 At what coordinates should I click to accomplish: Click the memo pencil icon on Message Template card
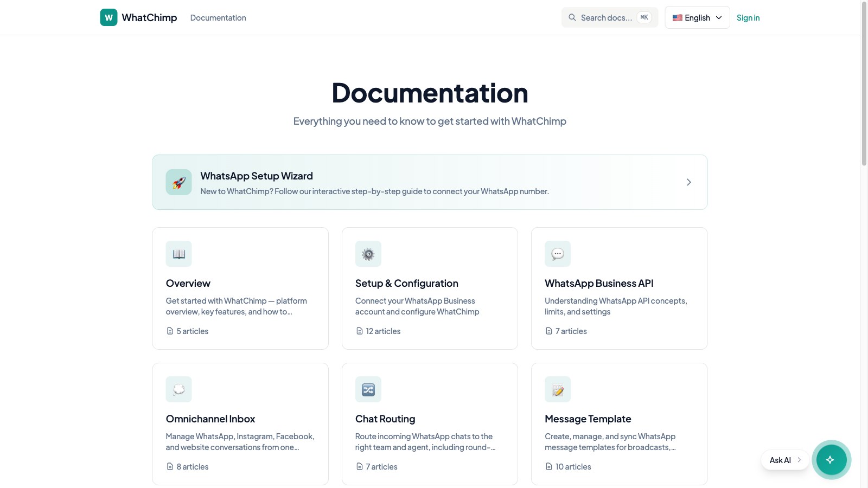click(558, 389)
